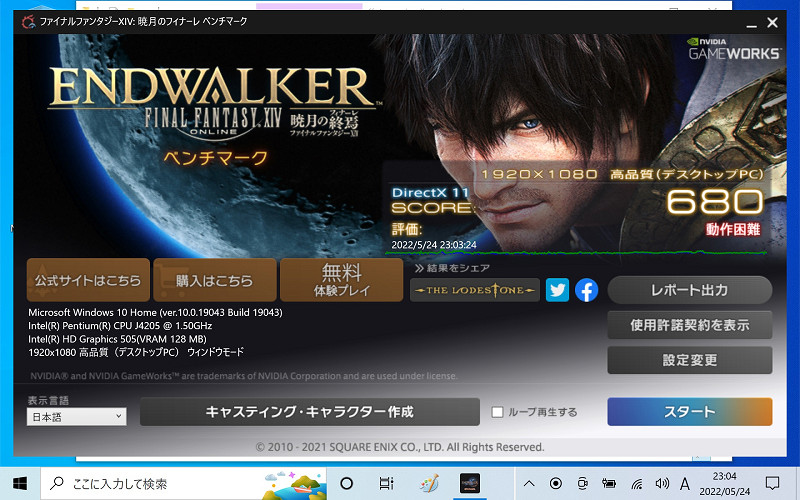Open キャスティング・キャラクター作成
The width and height of the screenshot is (800, 500).
[x=310, y=412]
